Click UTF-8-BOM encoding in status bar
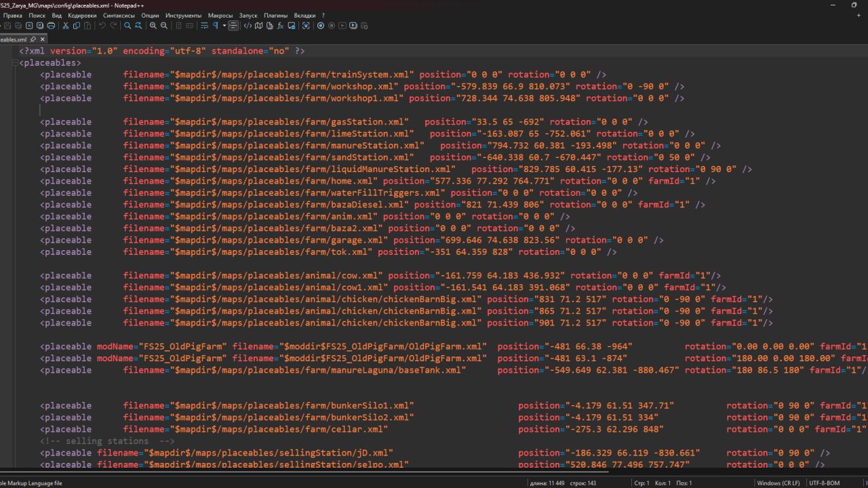 (x=825, y=483)
